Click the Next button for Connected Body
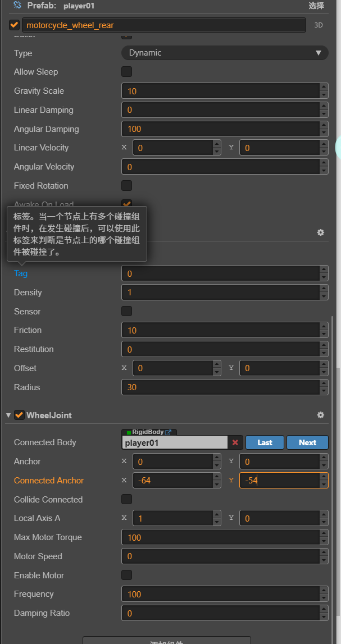Viewport: 341px width, 644px height. (307, 442)
